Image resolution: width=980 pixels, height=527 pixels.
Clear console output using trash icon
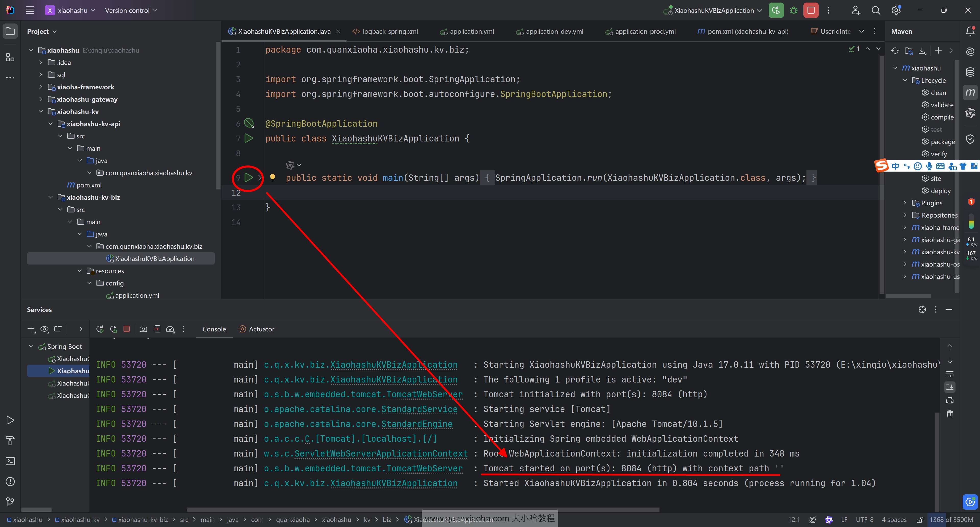click(x=950, y=414)
